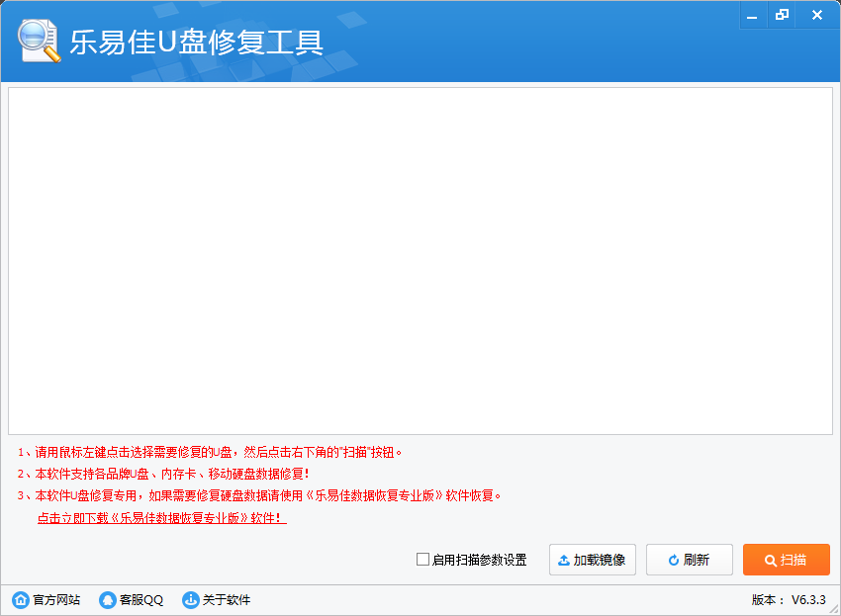Click the info icon beside 关于软件

tap(190, 600)
